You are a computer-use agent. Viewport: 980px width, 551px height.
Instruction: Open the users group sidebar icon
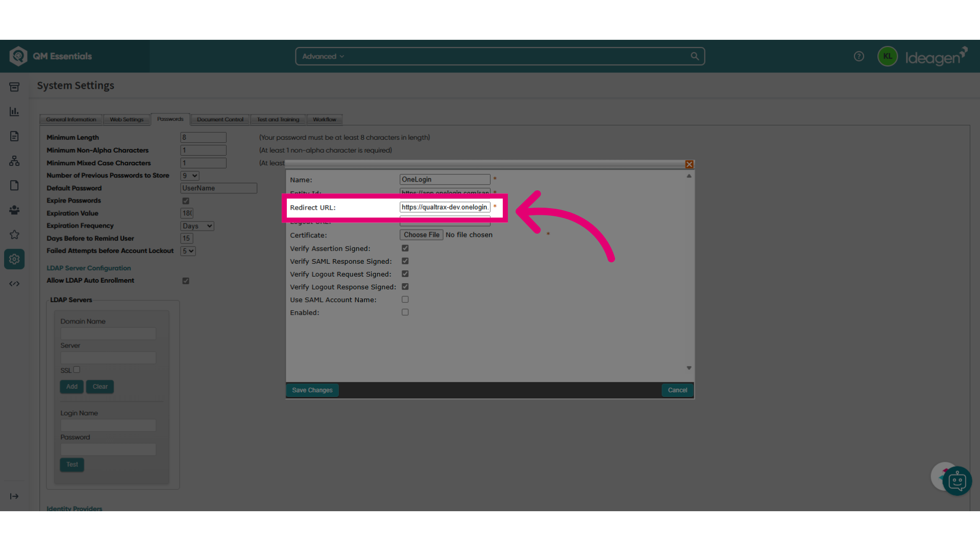click(x=14, y=210)
